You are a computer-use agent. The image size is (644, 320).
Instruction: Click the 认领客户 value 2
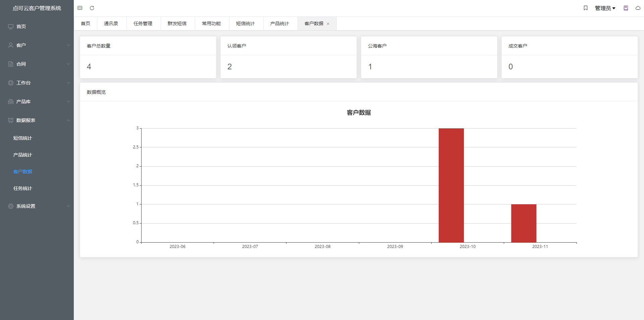pos(229,67)
